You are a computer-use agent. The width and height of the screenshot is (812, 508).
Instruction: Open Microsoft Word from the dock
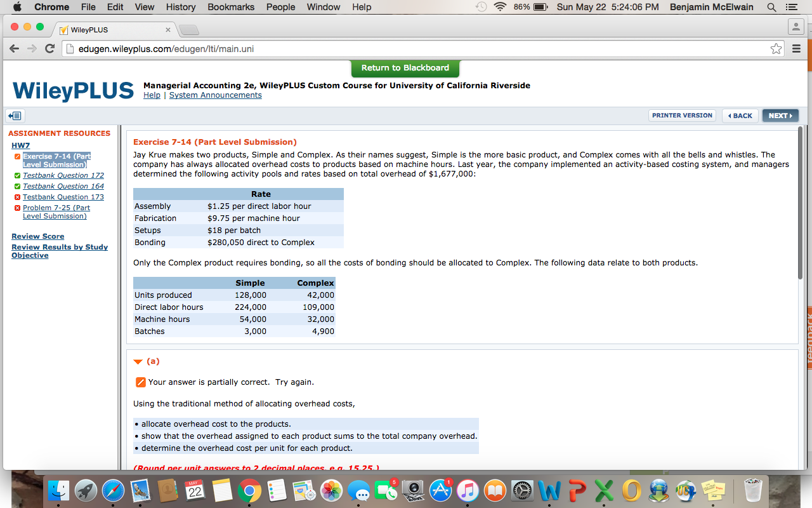(x=549, y=490)
